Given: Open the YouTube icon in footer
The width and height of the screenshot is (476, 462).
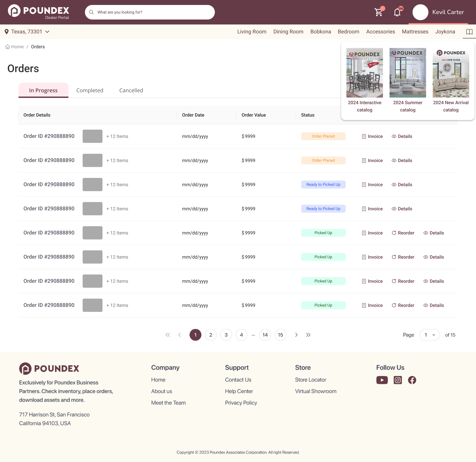Looking at the screenshot, I should [382, 380].
